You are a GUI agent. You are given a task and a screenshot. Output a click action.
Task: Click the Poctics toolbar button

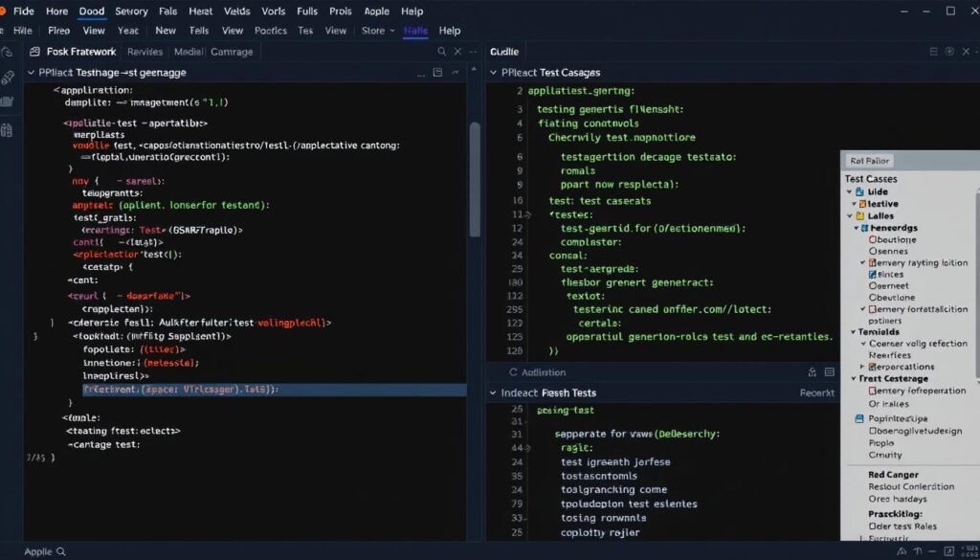coord(271,30)
